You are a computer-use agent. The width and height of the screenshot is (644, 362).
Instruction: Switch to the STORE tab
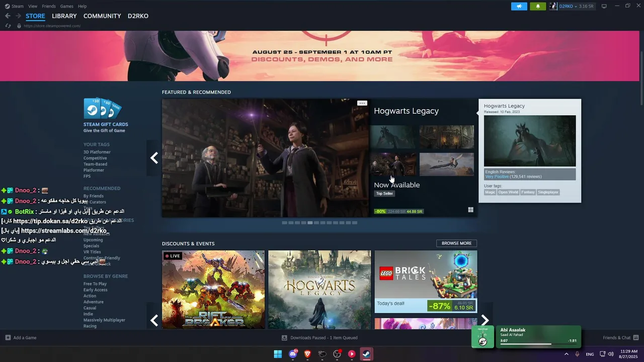pos(35,16)
